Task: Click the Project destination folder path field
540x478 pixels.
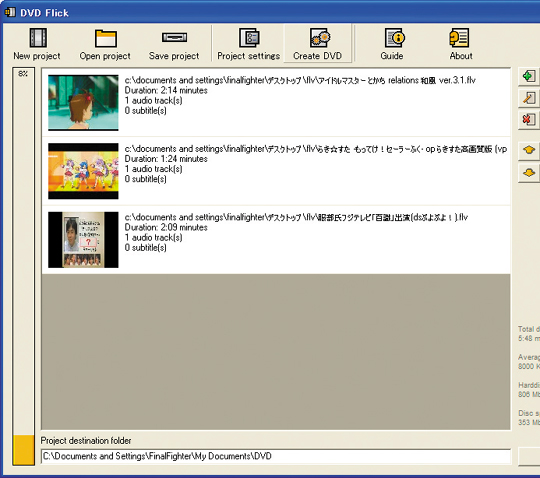Action: pyautogui.click(x=276, y=456)
